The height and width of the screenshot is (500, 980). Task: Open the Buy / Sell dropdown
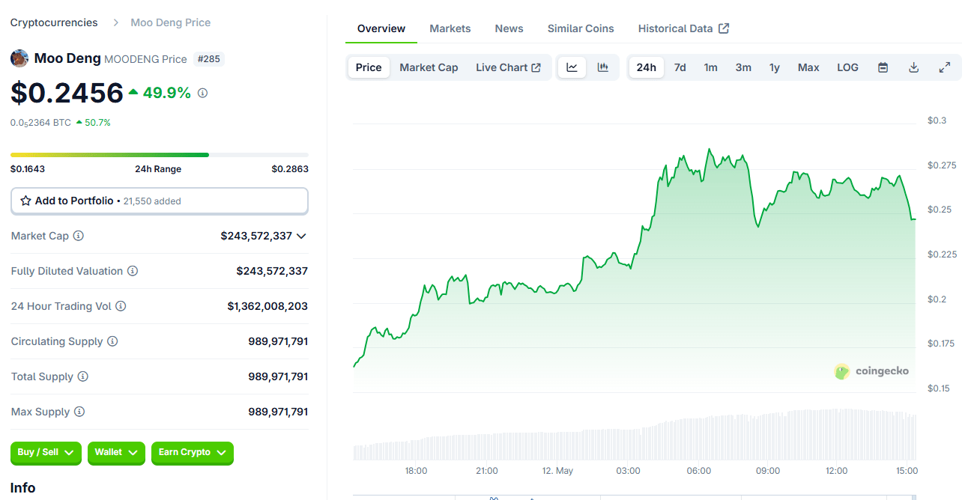(x=46, y=452)
